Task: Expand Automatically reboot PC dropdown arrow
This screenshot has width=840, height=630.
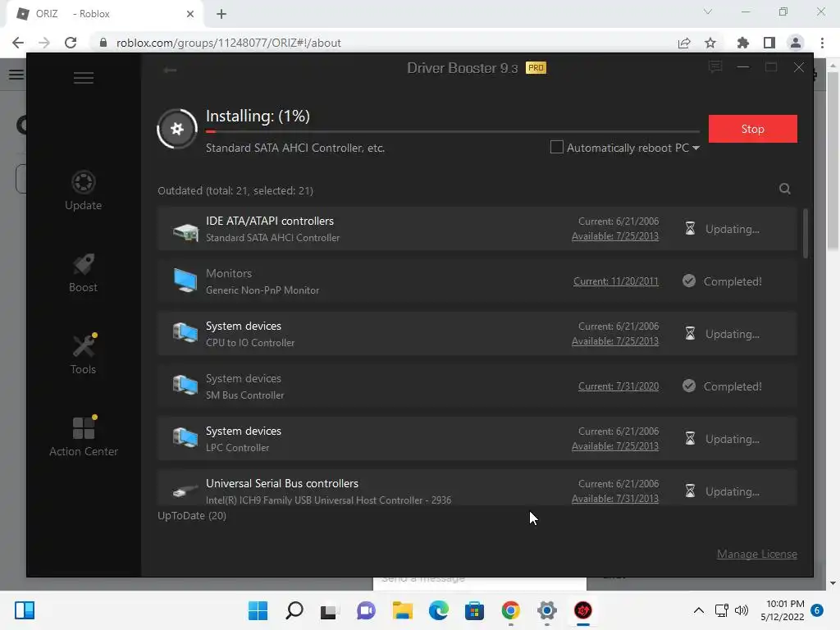Action: [x=696, y=148]
